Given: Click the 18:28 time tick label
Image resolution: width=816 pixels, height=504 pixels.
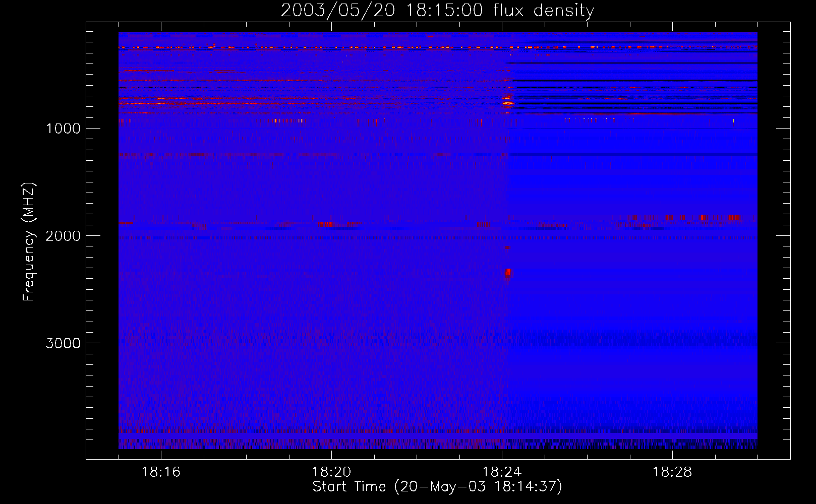Looking at the screenshot, I should coord(672,472).
